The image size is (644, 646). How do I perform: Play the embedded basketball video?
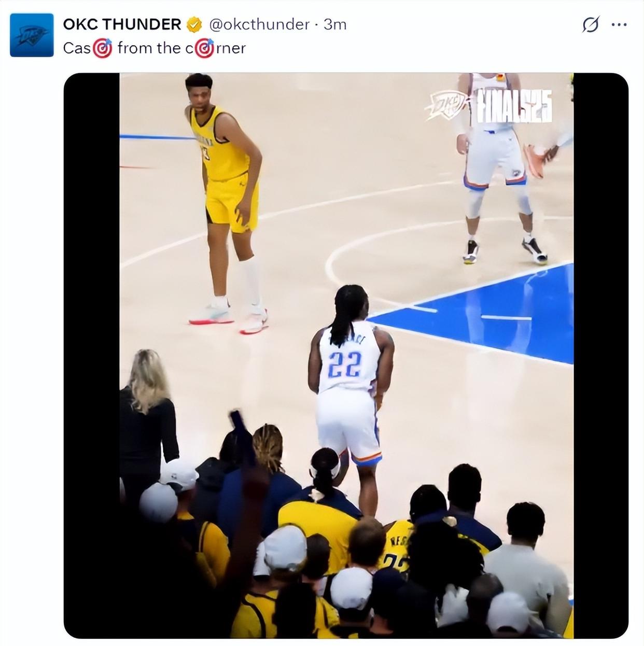tap(346, 355)
